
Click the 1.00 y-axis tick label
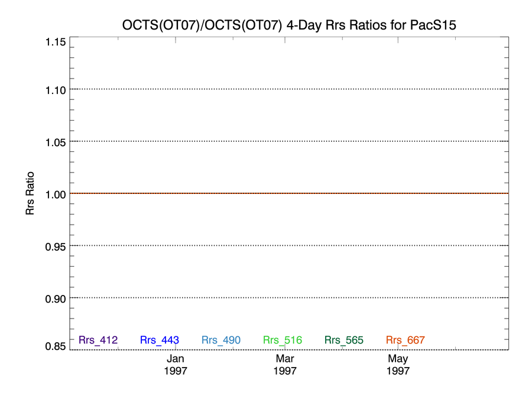click(56, 194)
